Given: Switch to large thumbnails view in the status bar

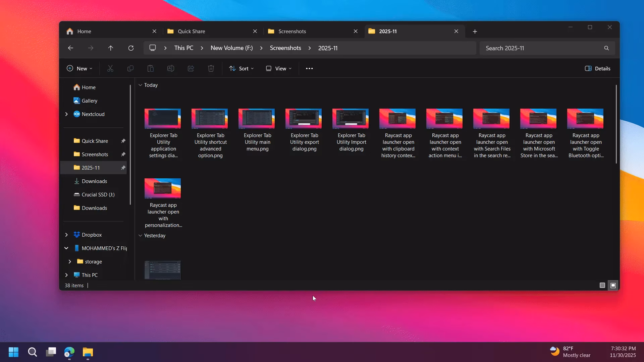Looking at the screenshot, I should 613,285.
